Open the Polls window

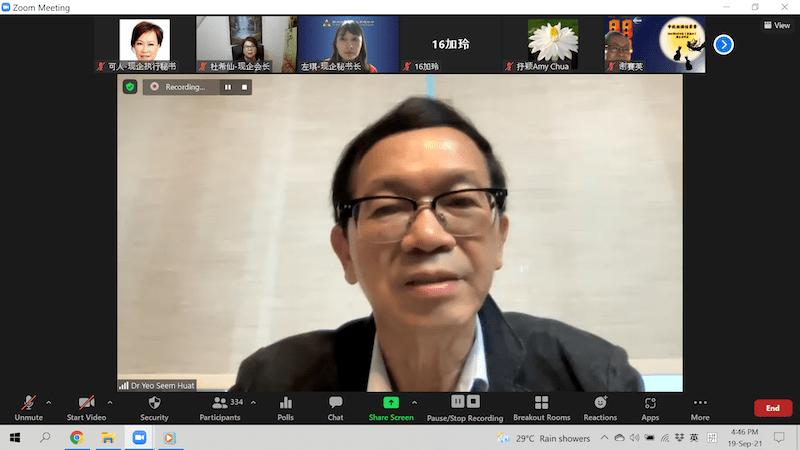(285, 407)
